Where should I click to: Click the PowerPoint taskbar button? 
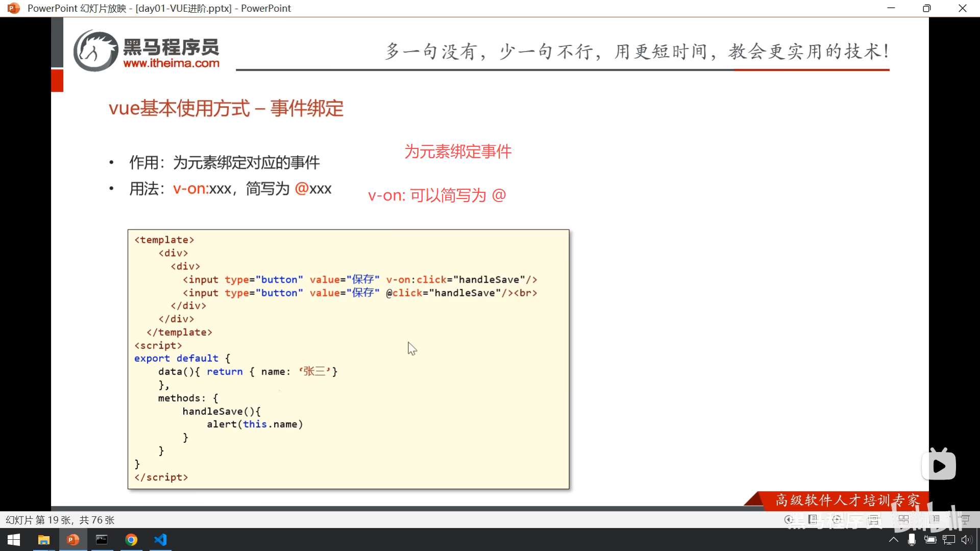click(x=73, y=540)
